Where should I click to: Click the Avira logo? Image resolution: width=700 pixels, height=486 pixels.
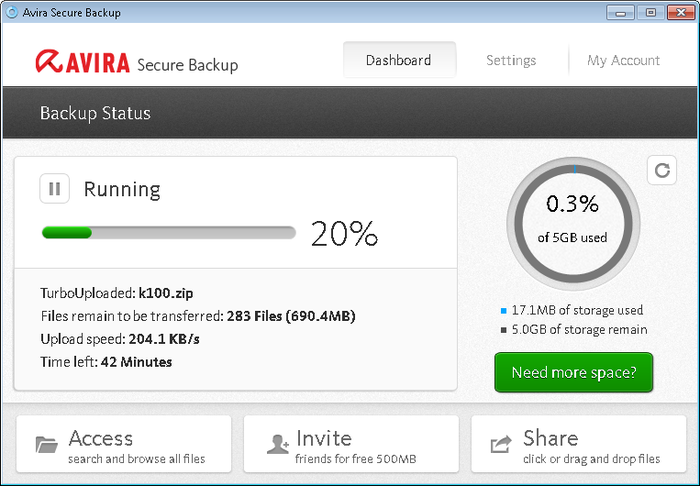[82, 63]
